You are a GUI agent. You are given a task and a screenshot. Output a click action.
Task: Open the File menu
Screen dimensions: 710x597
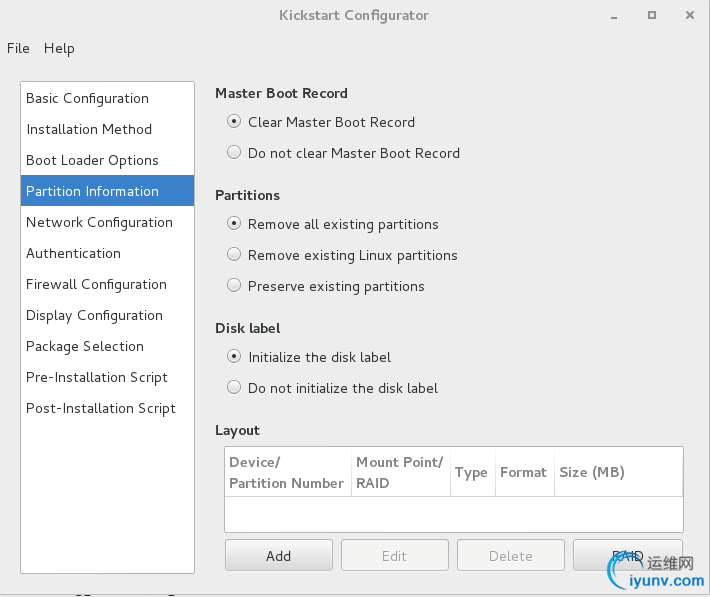pyautogui.click(x=18, y=48)
